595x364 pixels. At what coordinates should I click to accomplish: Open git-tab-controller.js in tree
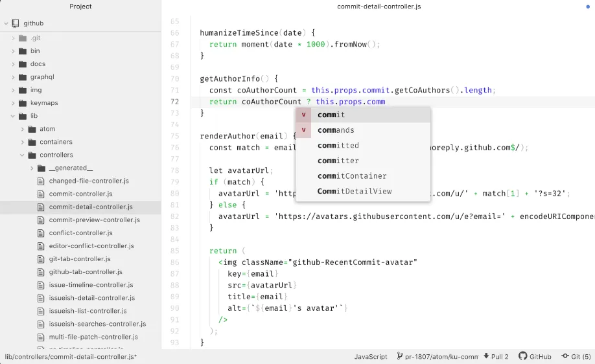click(80, 259)
